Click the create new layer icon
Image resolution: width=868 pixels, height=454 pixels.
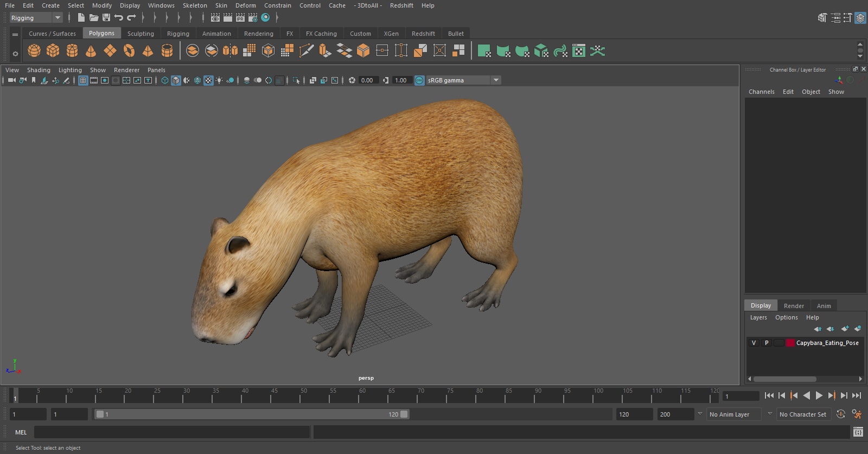click(845, 329)
